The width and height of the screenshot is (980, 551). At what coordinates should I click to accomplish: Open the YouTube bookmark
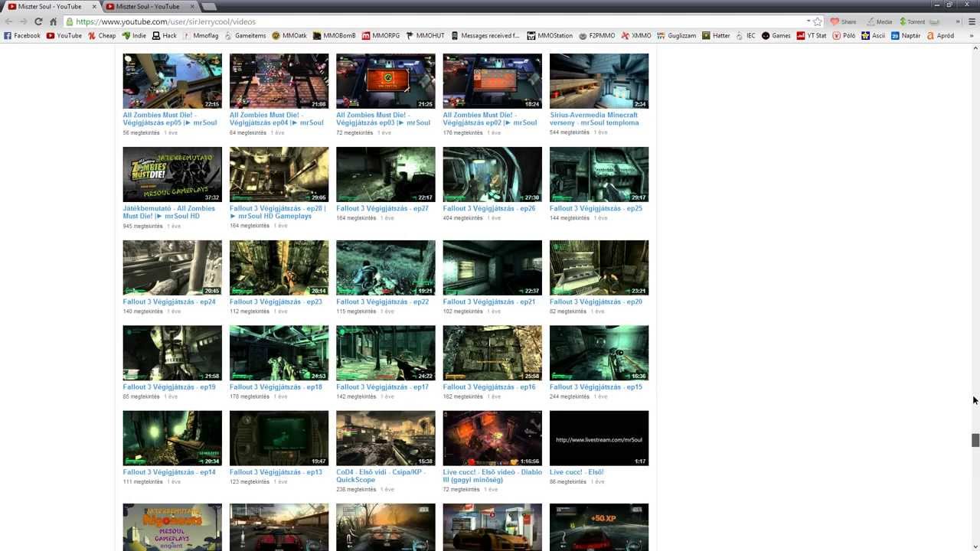click(x=64, y=35)
